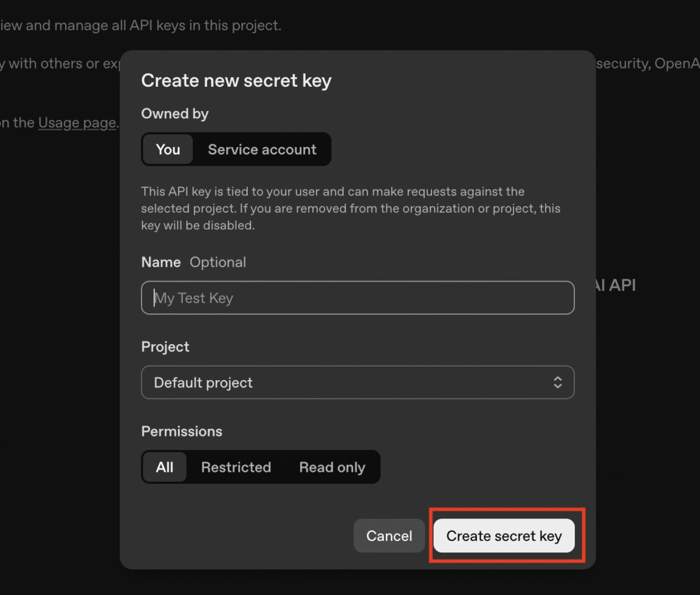This screenshot has height=595, width=700.
Task: Click the "Name" field label
Action: coord(161,262)
